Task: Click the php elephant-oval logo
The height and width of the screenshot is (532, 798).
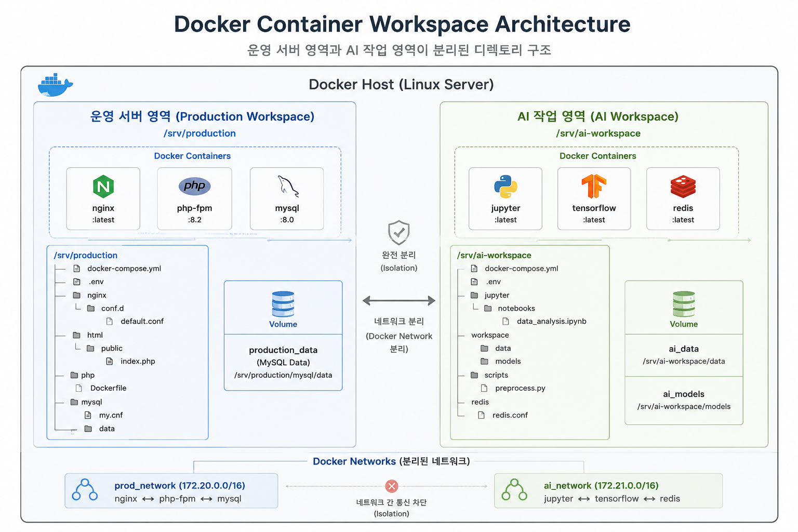Action: click(195, 185)
